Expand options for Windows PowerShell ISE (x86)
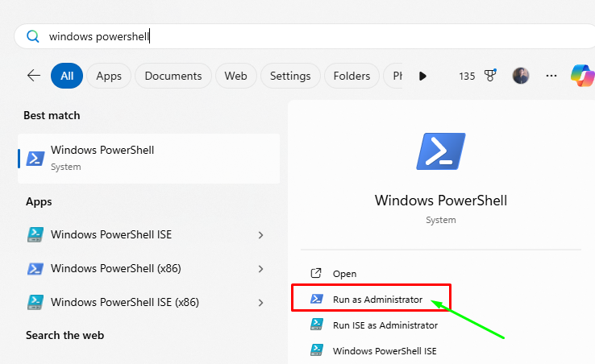 pos(260,303)
